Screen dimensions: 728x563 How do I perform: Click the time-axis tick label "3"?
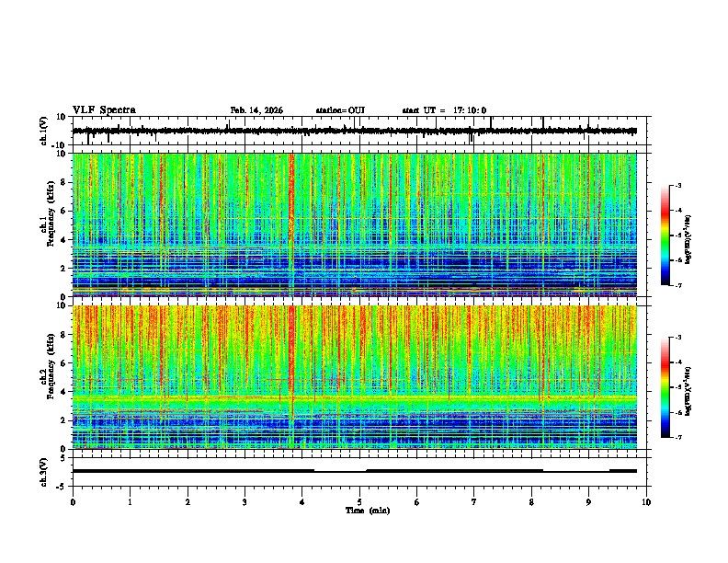[245, 502]
